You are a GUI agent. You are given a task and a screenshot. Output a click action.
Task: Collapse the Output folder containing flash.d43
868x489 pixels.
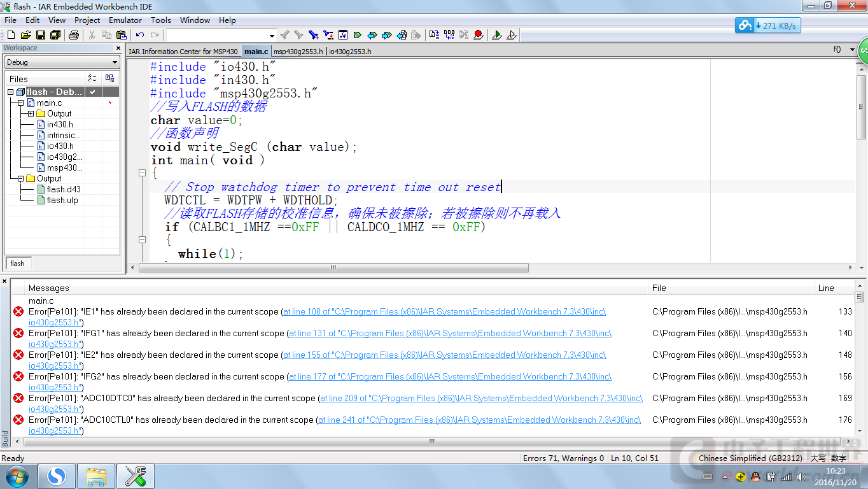[20, 178]
